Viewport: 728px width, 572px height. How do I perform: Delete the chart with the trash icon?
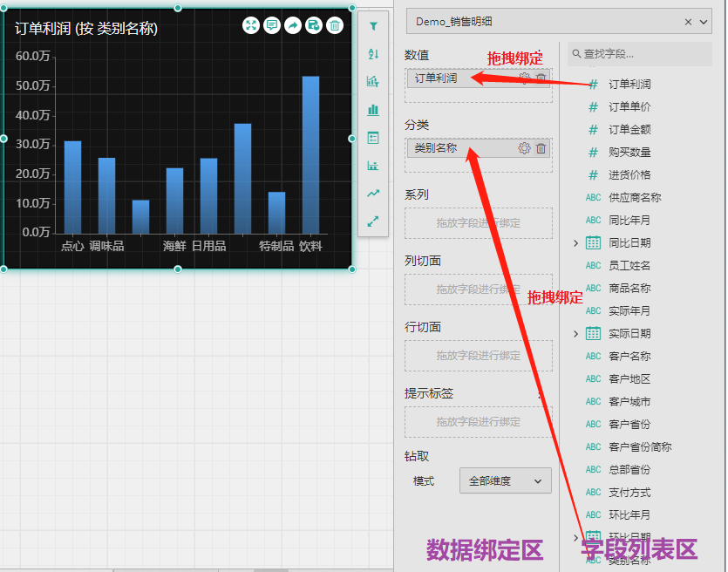[x=334, y=25]
